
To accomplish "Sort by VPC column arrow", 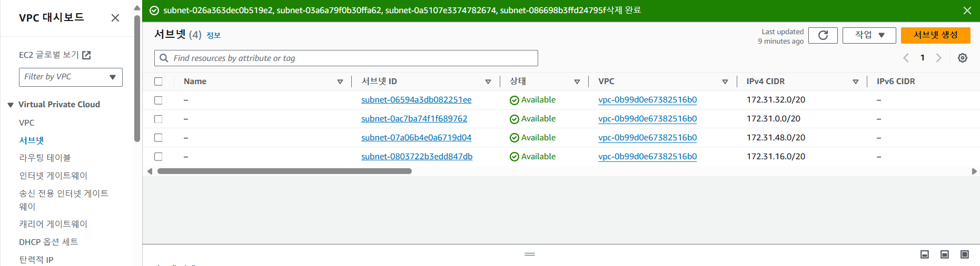I will pos(725,81).
